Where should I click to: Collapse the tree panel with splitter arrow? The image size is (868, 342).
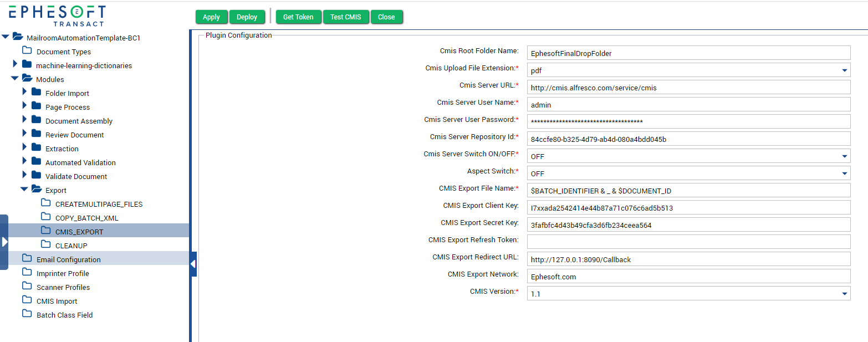(x=193, y=264)
